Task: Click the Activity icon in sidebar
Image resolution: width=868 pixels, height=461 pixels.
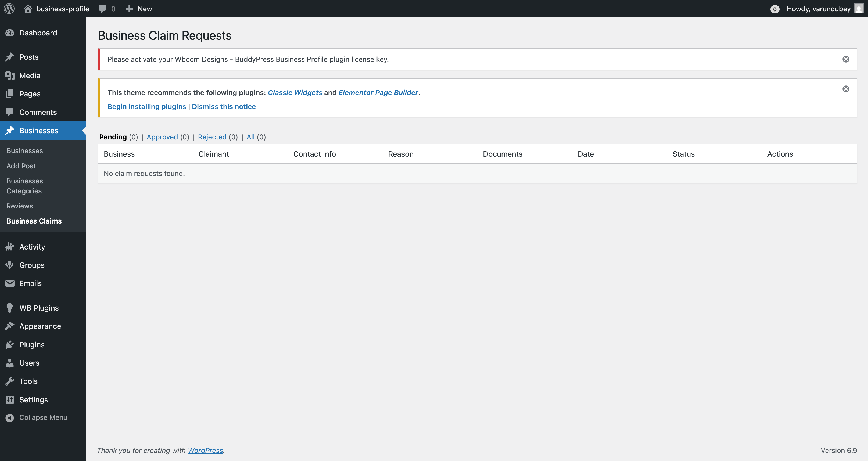Action: 10,247
